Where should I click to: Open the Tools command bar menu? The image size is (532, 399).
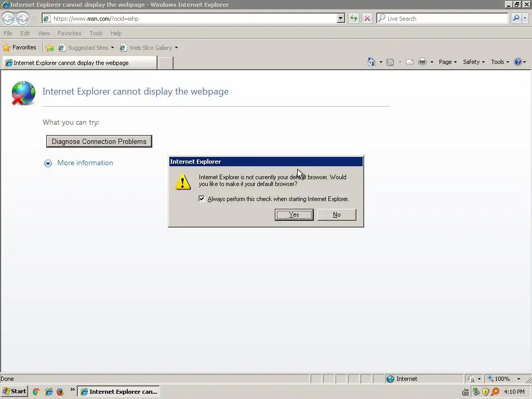500,62
